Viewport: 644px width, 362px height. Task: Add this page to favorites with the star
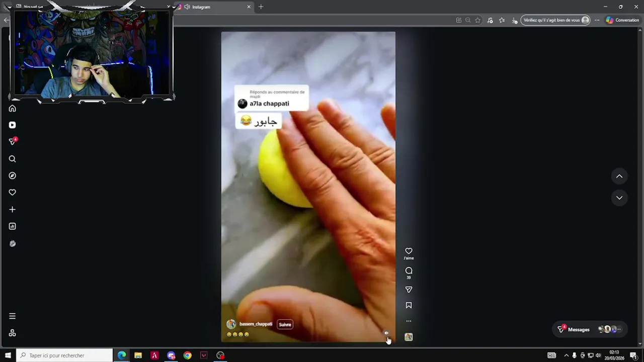pyautogui.click(x=477, y=20)
